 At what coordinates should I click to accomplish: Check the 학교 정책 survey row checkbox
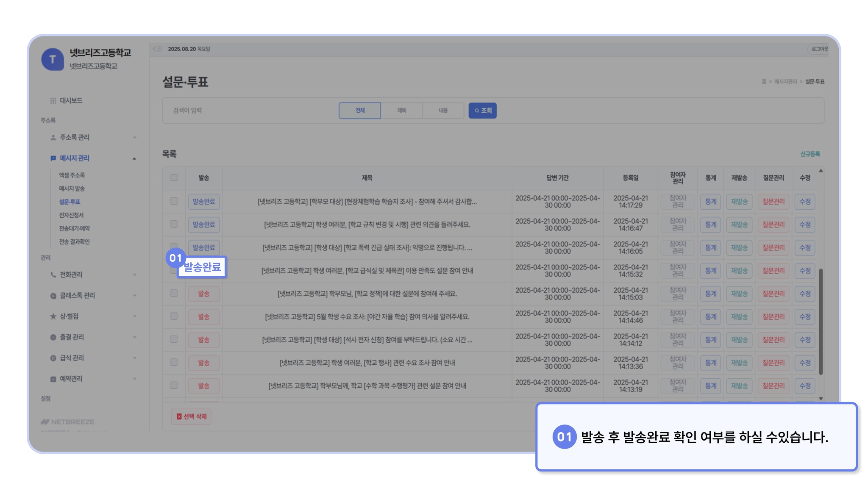pos(174,293)
